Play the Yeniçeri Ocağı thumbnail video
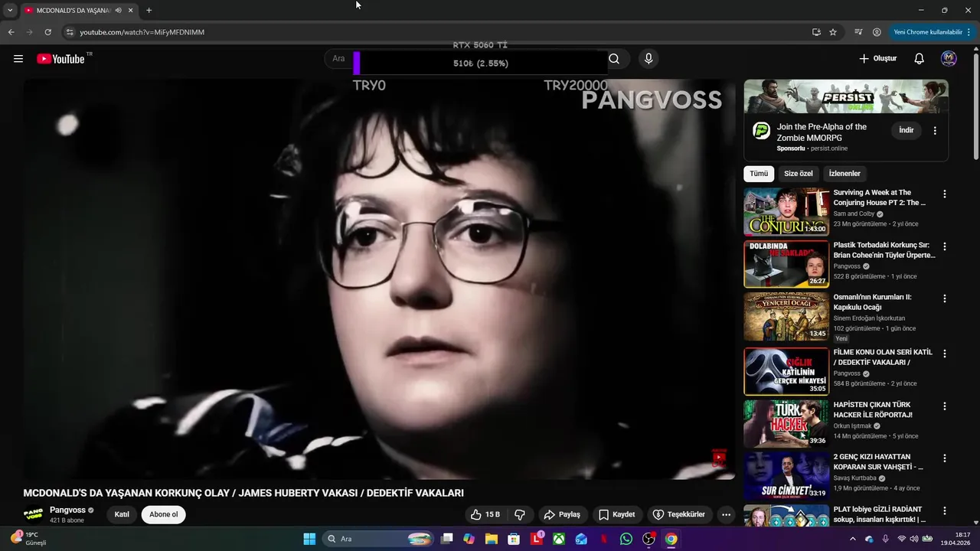 [x=786, y=316]
